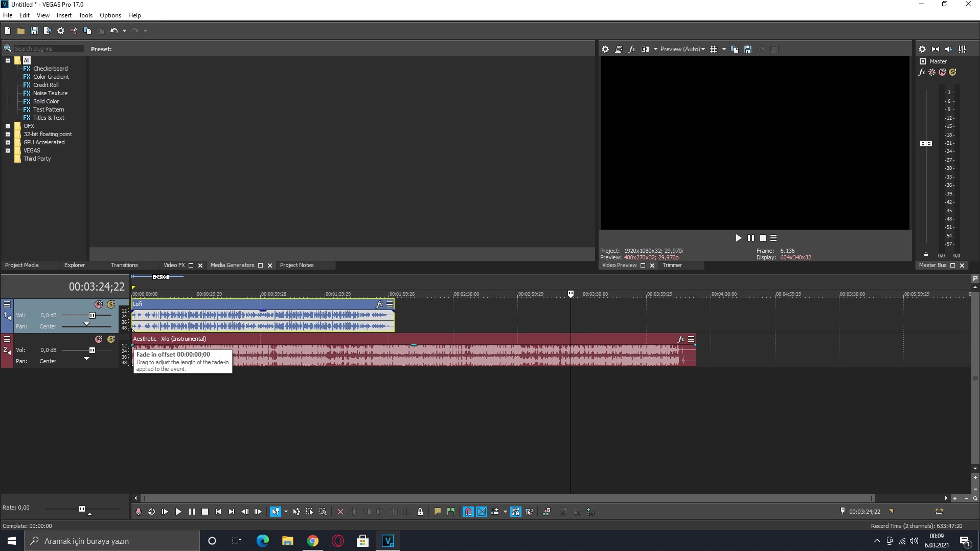Solo track 1 Lofi
Viewport: 980px width, 551px height.
111,304
